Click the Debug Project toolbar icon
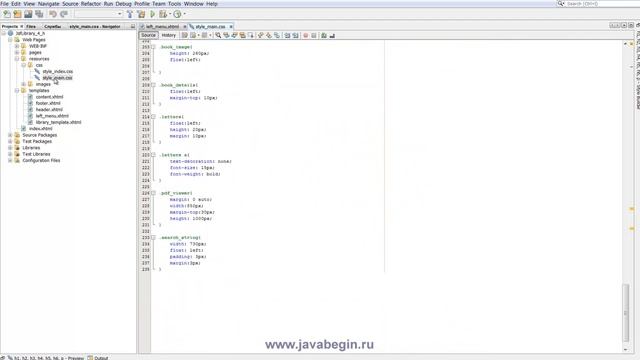Viewport: 640px width, 360px height. (163, 14)
